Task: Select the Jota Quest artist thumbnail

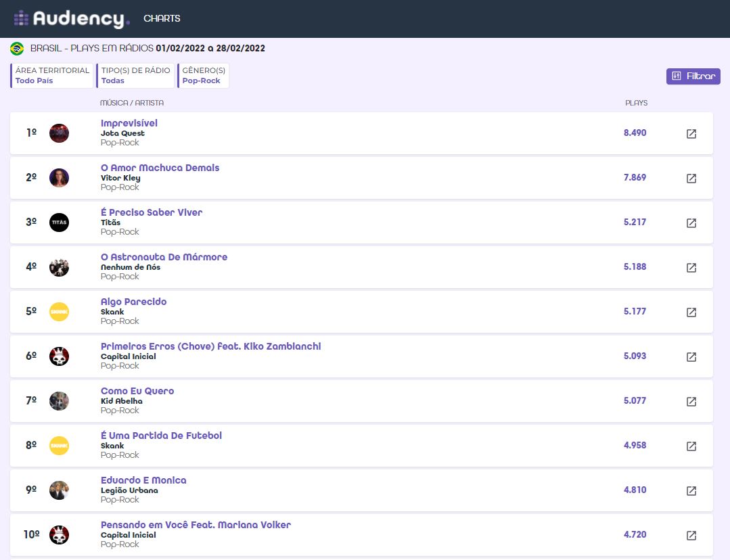Action: coord(60,133)
